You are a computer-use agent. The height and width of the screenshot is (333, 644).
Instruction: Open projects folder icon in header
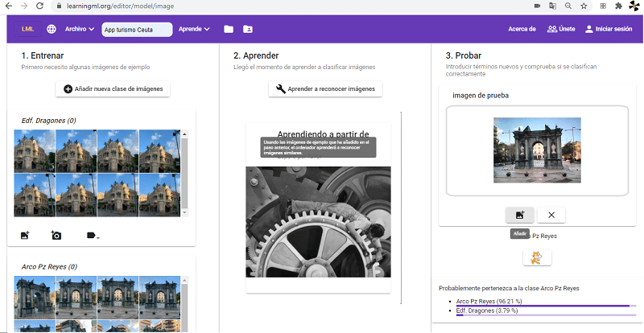[x=229, y=29]
